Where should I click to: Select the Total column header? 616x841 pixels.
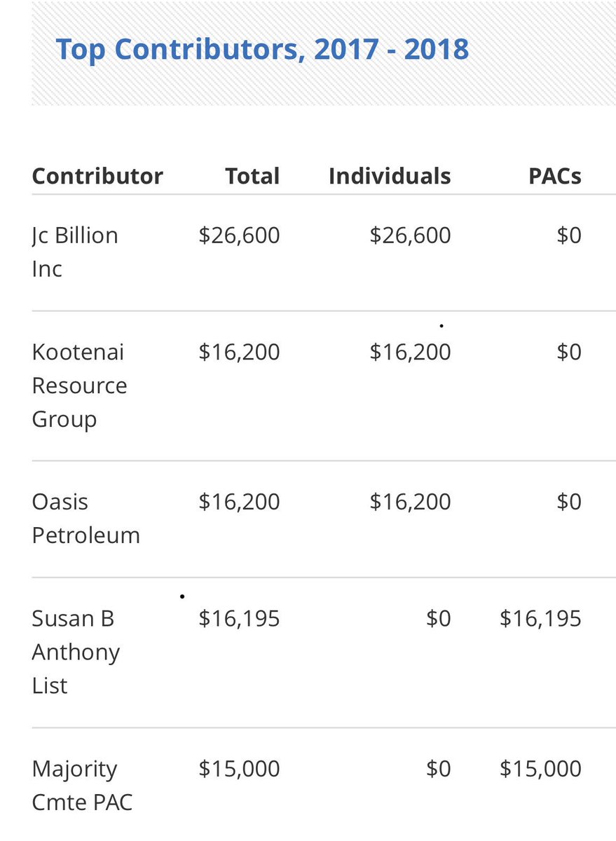[252, 176]
